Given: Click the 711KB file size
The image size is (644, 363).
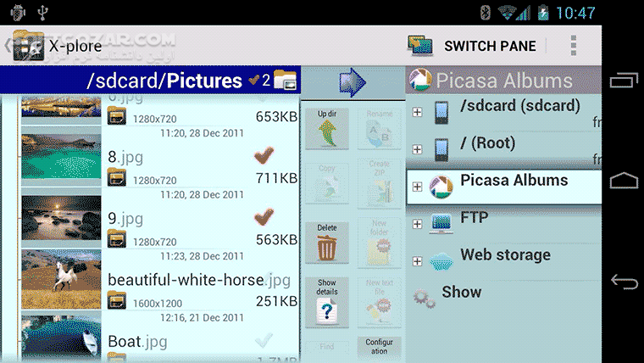Looking at the screenshot, I should pos(276,178).
